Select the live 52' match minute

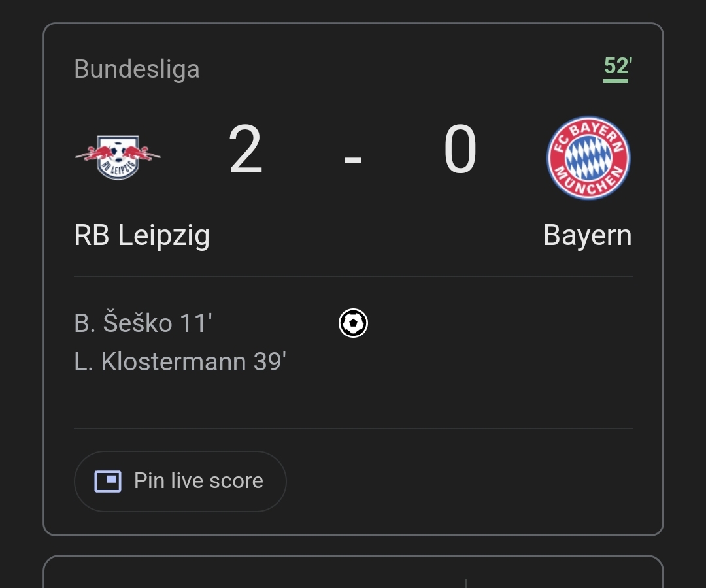pyautogui.click(x=618, y=66)
